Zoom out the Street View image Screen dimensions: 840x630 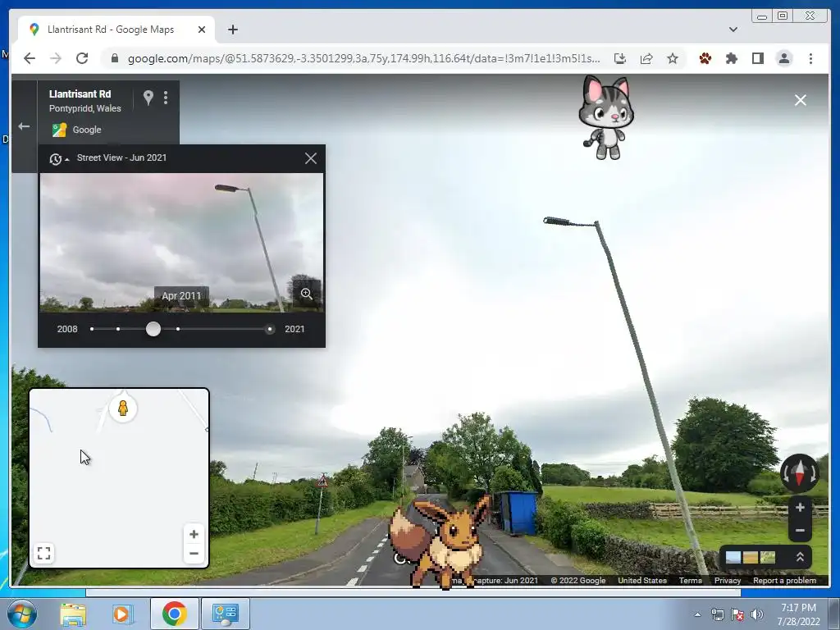[x=800, y=531]
